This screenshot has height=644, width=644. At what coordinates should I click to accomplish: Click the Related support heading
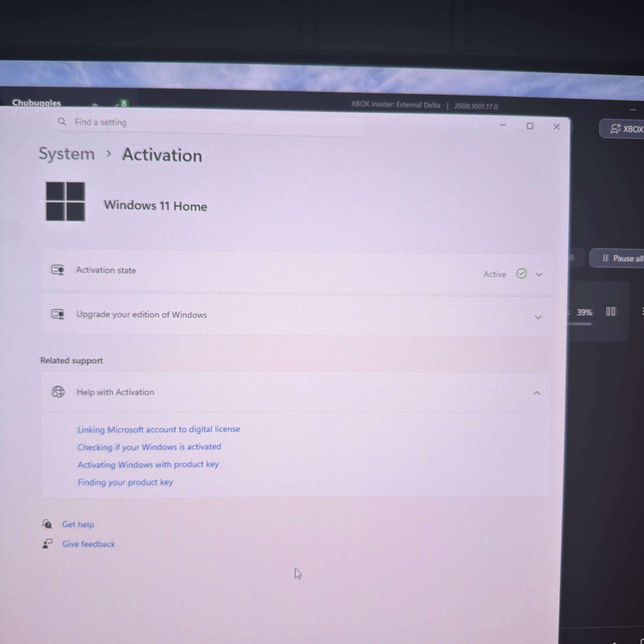72,360
